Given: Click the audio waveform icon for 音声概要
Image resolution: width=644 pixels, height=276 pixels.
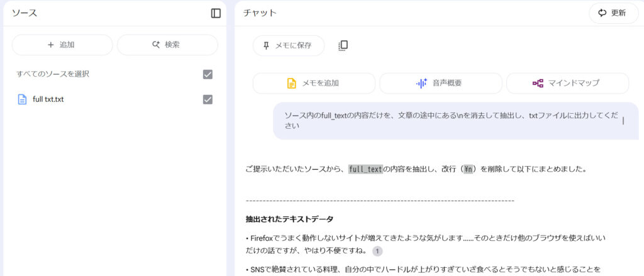Looking at the screenshot, I should point(421,84).
